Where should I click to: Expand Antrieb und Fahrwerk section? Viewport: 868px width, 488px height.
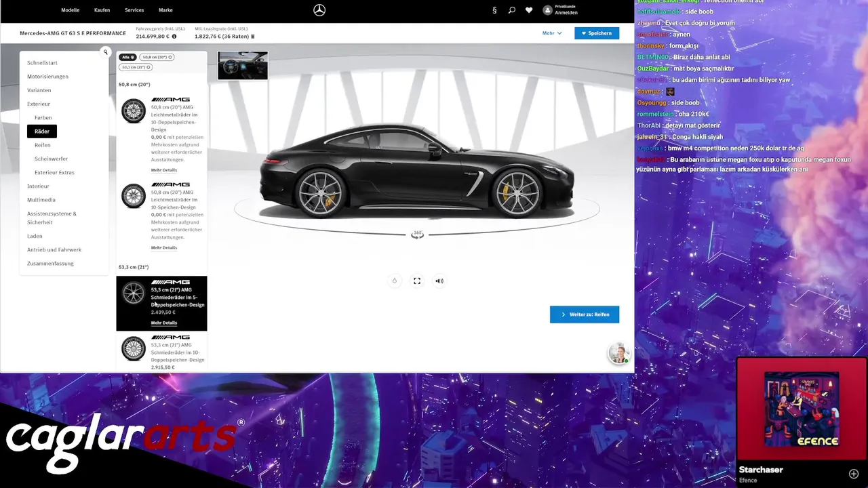(54, 249)
